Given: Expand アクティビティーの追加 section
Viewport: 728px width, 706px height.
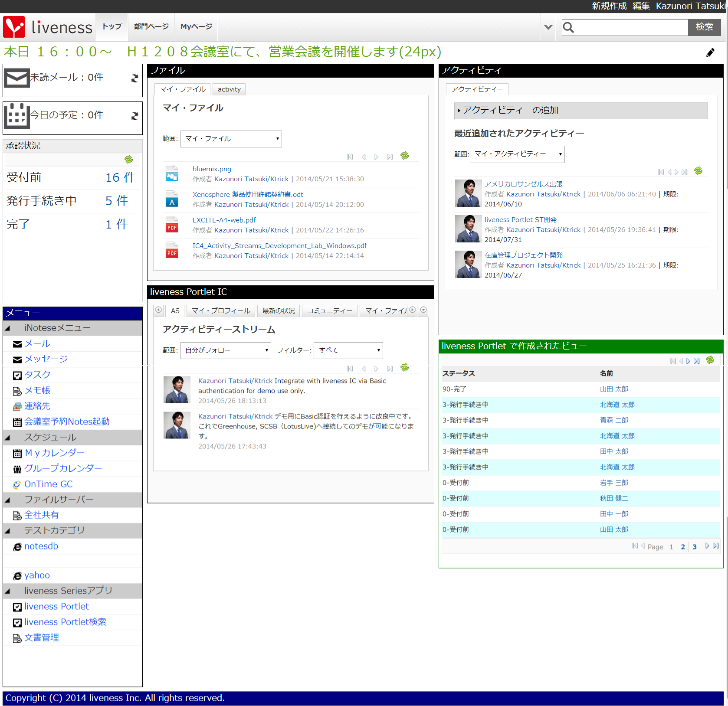Looking at the screenshot, I should [580, 111].
